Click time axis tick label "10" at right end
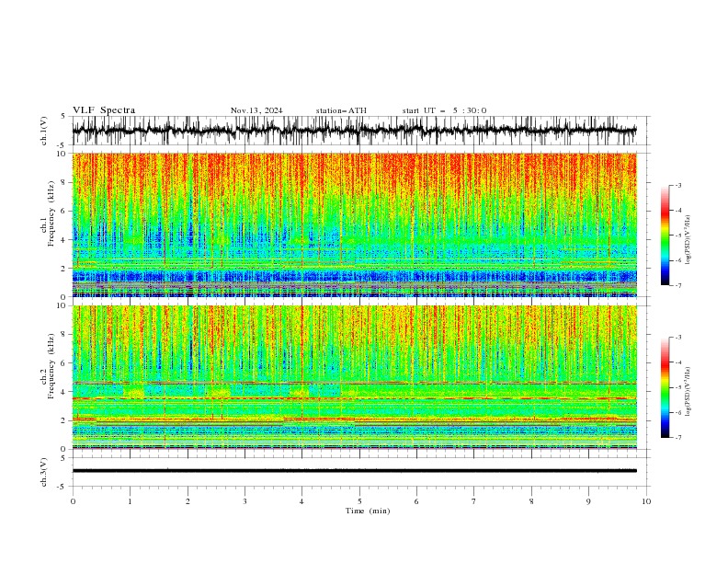Image resolution: width=728 pixels, height=563 pixels. coord(646,501)
